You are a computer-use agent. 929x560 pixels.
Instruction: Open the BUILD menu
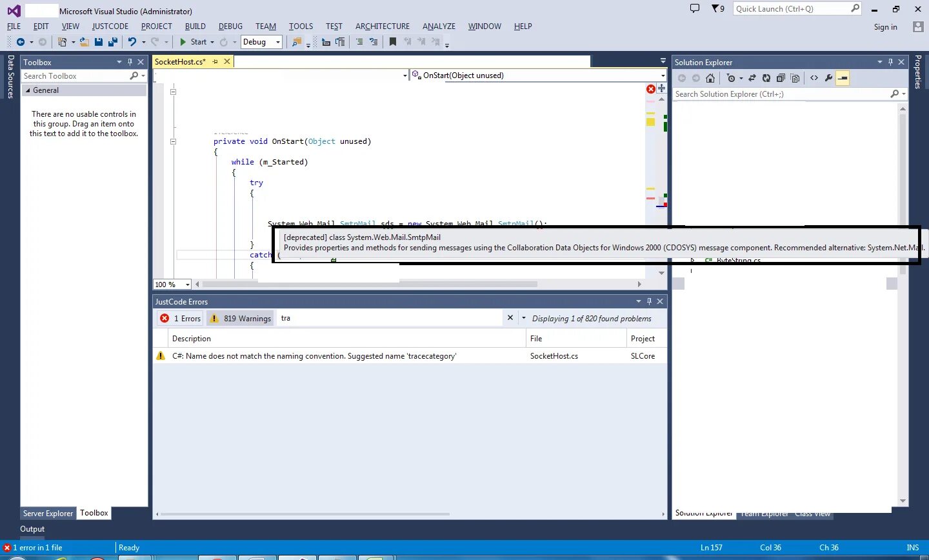195,26
